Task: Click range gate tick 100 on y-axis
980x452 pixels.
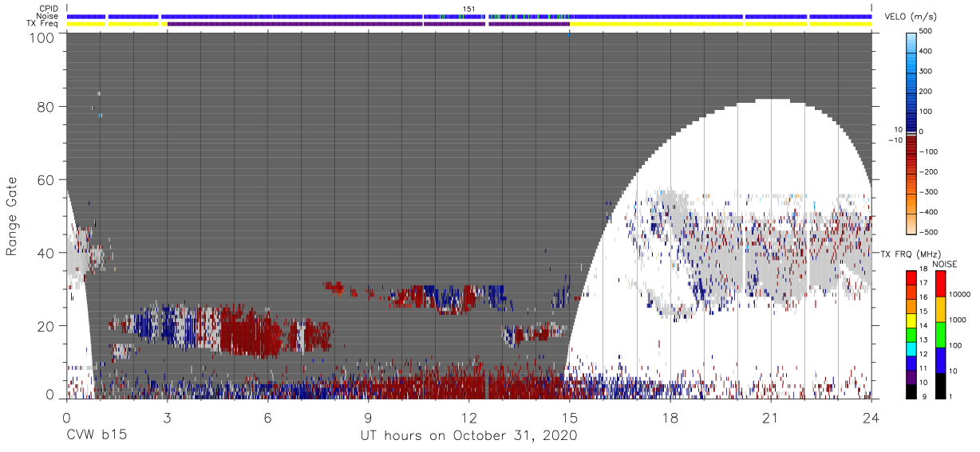Action: pyautogui.click(x=41, y=37)
